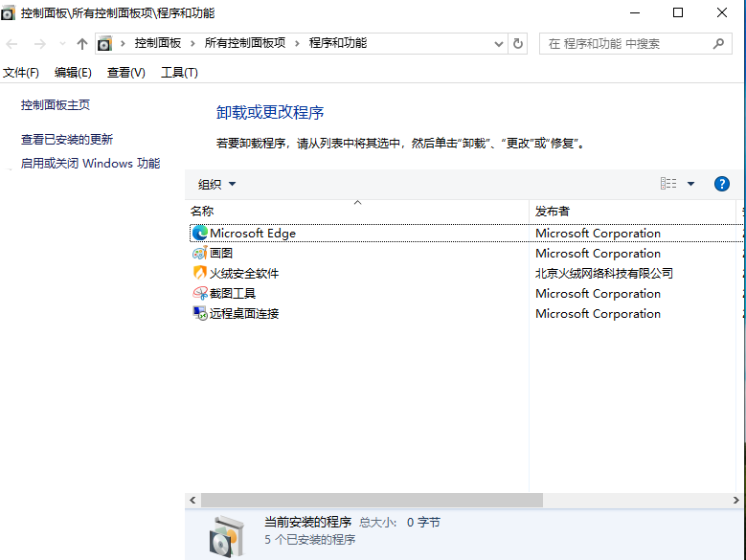Click the 截图工具 scissors icon
Screen dimensions: 746x560
coord(200,293)
